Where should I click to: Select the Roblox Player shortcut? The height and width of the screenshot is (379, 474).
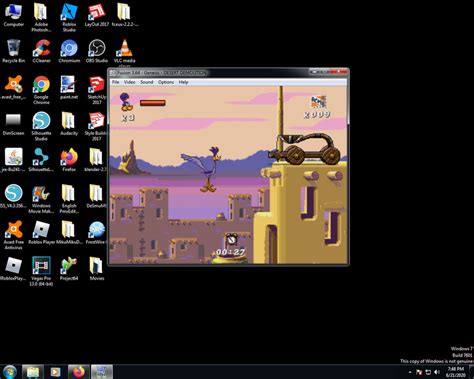(41, 232)
